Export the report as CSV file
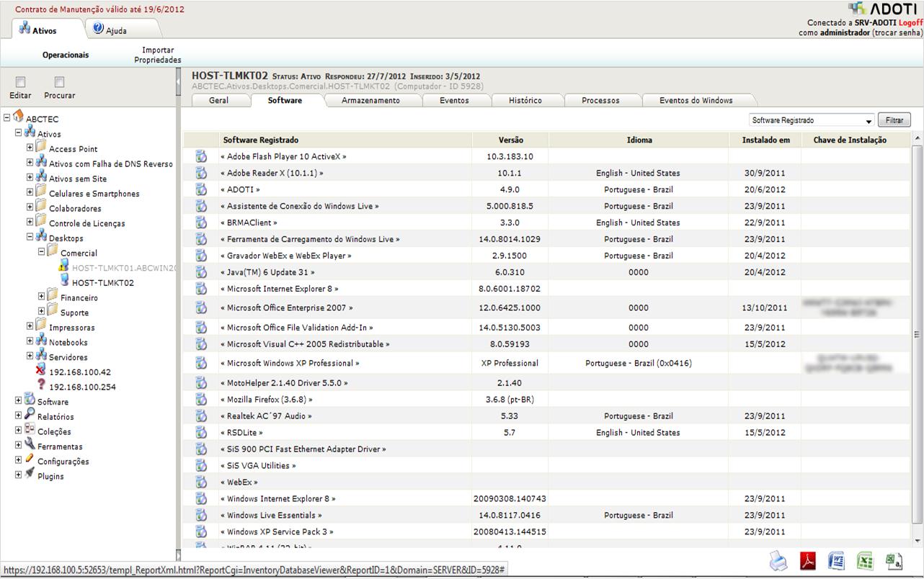The image size is (924, 579). point(894,561)
